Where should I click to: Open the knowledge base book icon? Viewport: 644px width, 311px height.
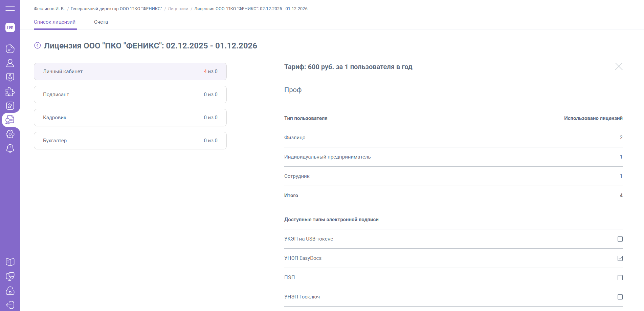pos(10,262)
